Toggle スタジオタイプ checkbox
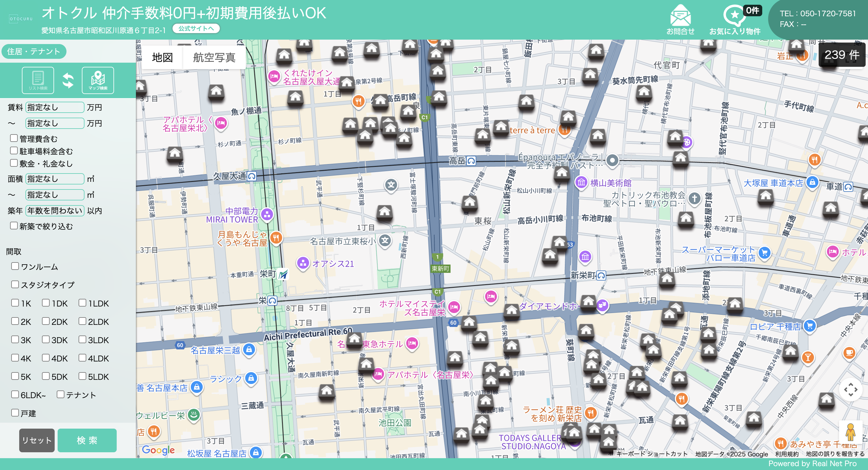This screenshot has height=470, width=868. (15, 285)
